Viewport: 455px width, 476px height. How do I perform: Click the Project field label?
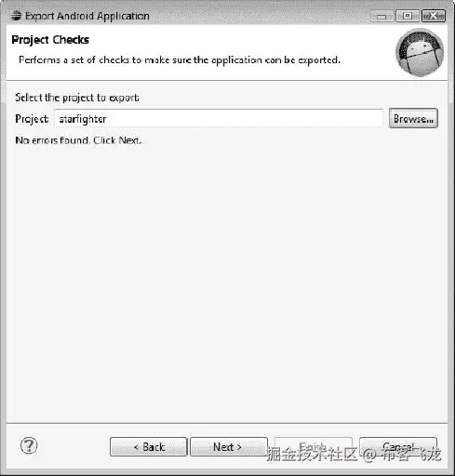[32, 119]
